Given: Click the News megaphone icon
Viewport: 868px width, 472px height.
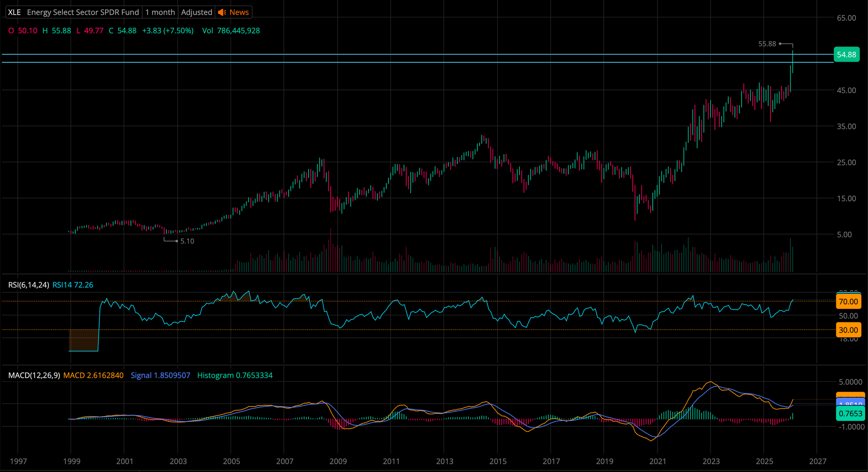Looking at the screenshot, I should click(x=222, y=12).
